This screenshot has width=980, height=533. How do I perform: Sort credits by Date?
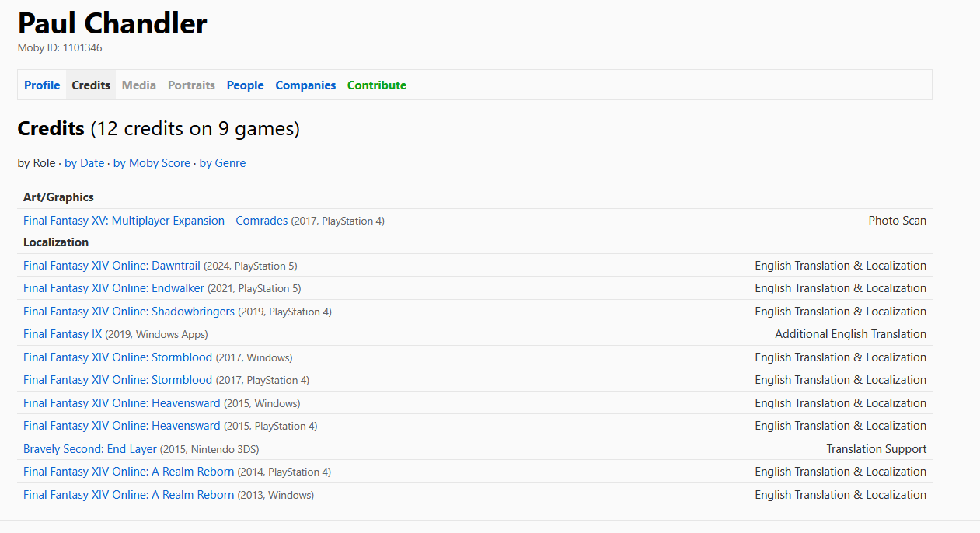(84, 163)
